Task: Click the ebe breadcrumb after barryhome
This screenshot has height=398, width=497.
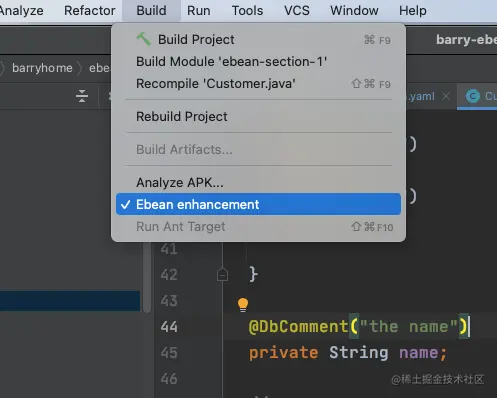Action: [x=99, y=68]
